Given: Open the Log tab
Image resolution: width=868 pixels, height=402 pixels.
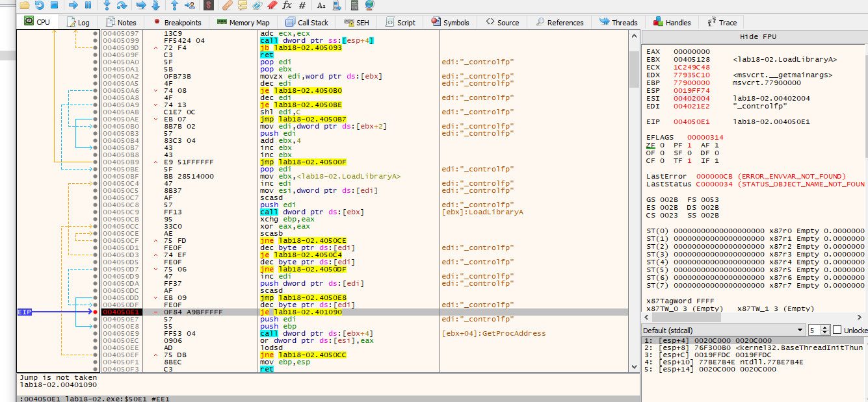Looking at the screenshot, I should 77,22.
